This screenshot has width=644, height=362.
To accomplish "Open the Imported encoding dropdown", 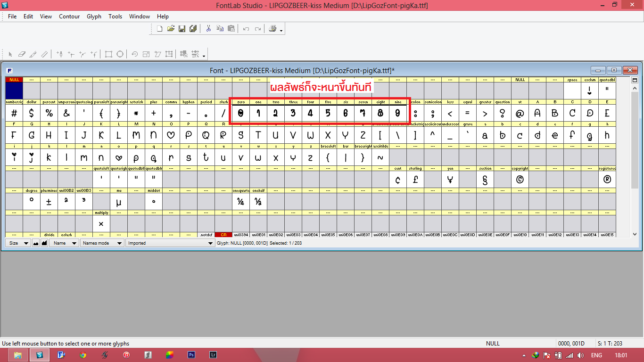I will coord(170,243).
